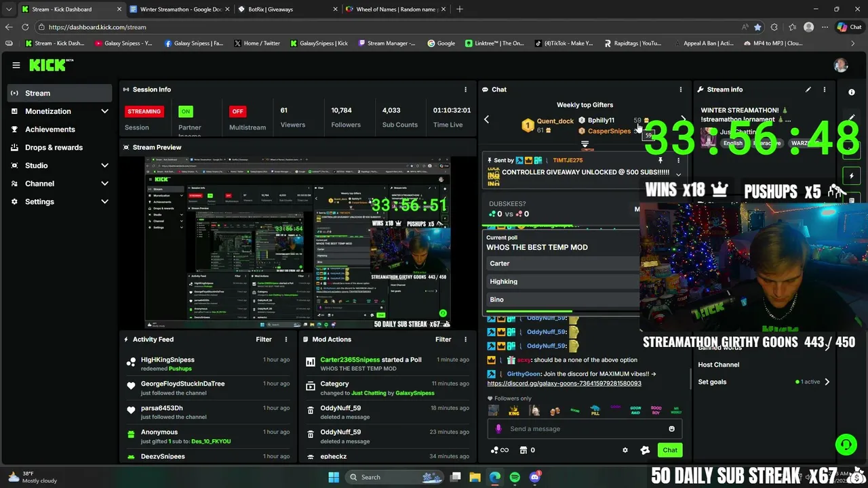
Task: Click the stream preview thumbnail
Action: [x=298, y=243]
